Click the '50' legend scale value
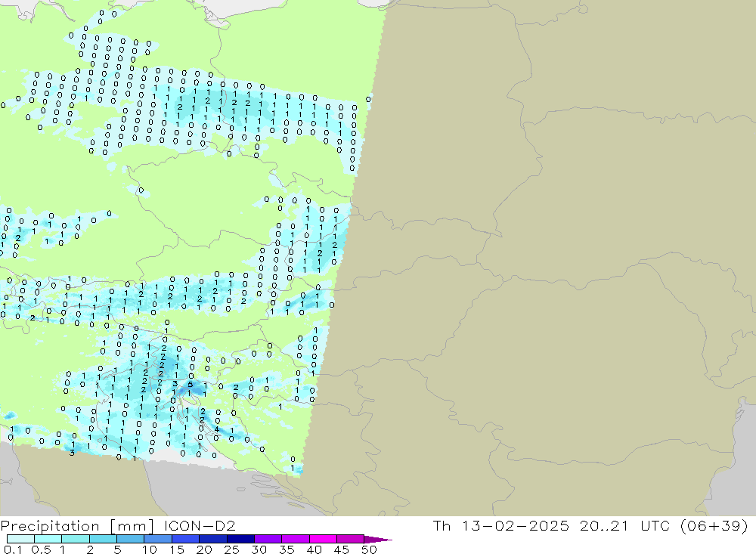Image resolution: width=756 pixels, height=554 pixels. (x=370, y=549)
